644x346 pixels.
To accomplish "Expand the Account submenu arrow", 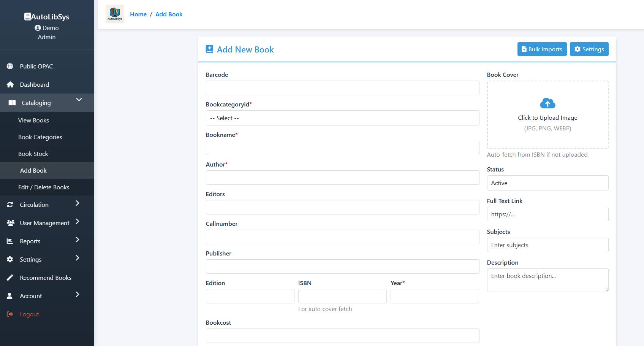I will click(x=78, y=295).
